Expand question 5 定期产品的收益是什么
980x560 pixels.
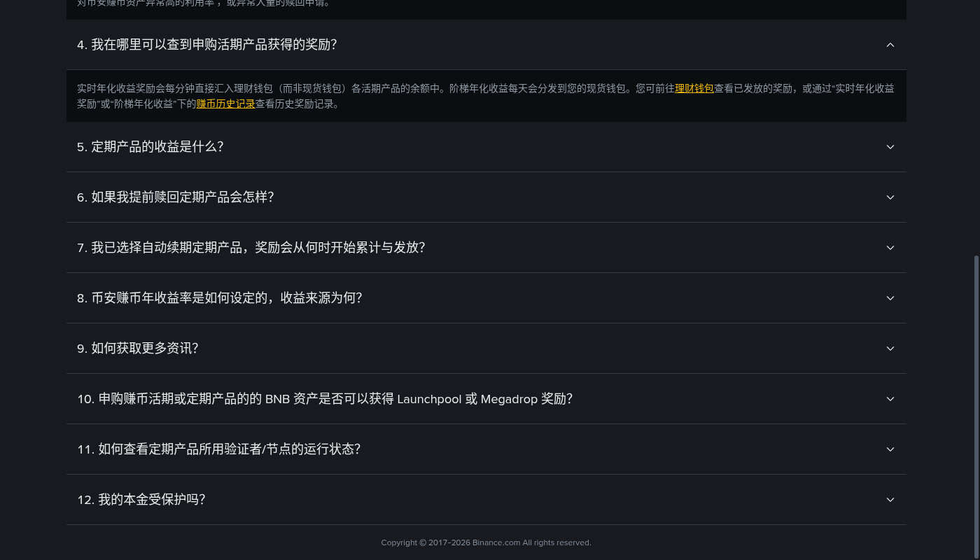pos(486,147)
